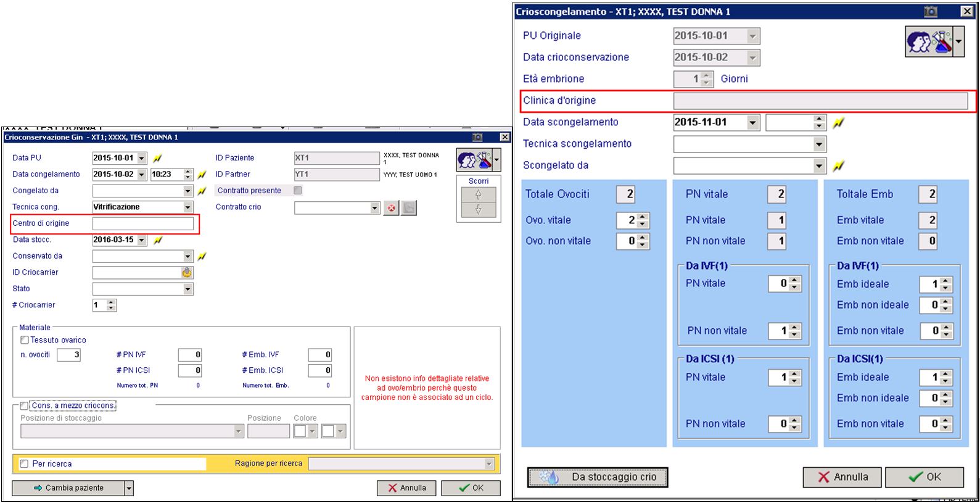Click the n. ovociti field
This screenshot has height=503, width=980.
pos(68,355)
